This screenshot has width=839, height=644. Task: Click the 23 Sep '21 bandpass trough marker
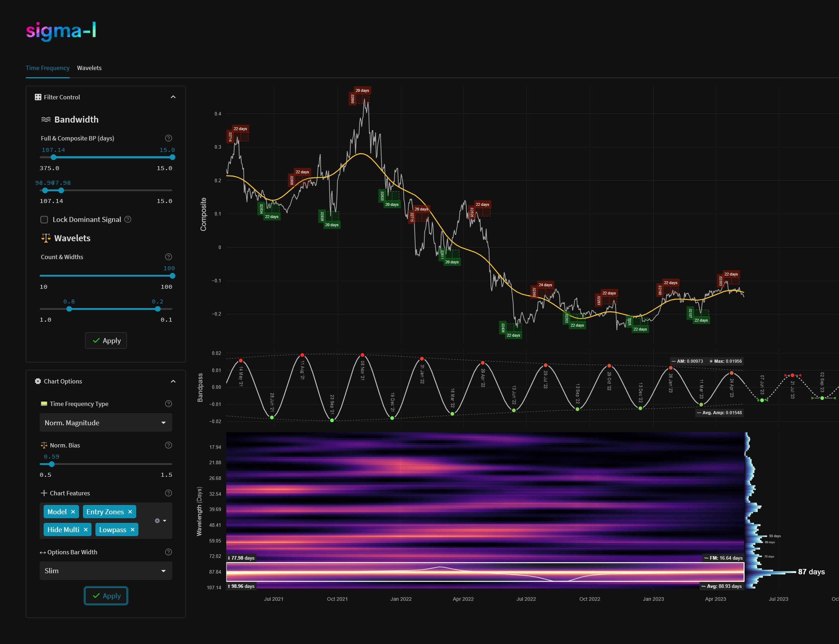click(332, 420)
